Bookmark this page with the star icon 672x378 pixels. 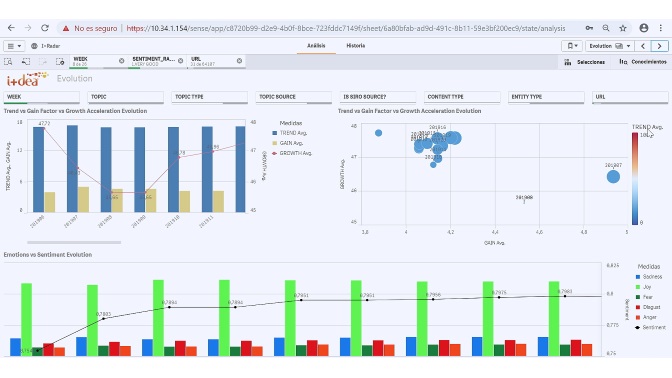(623, 28)
